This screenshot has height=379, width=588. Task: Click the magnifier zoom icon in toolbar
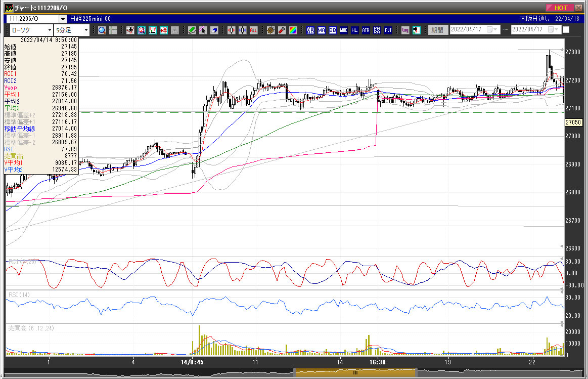tap(102, 30)
